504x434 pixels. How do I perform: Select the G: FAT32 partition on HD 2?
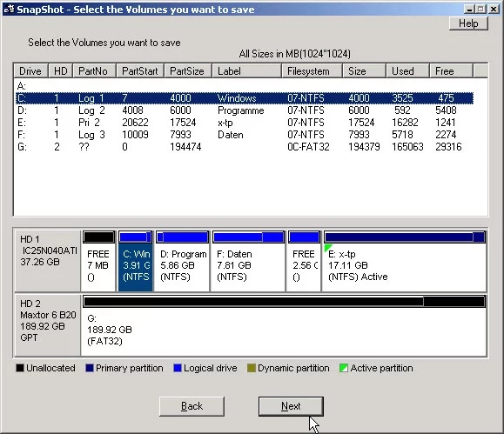[284, 325]
